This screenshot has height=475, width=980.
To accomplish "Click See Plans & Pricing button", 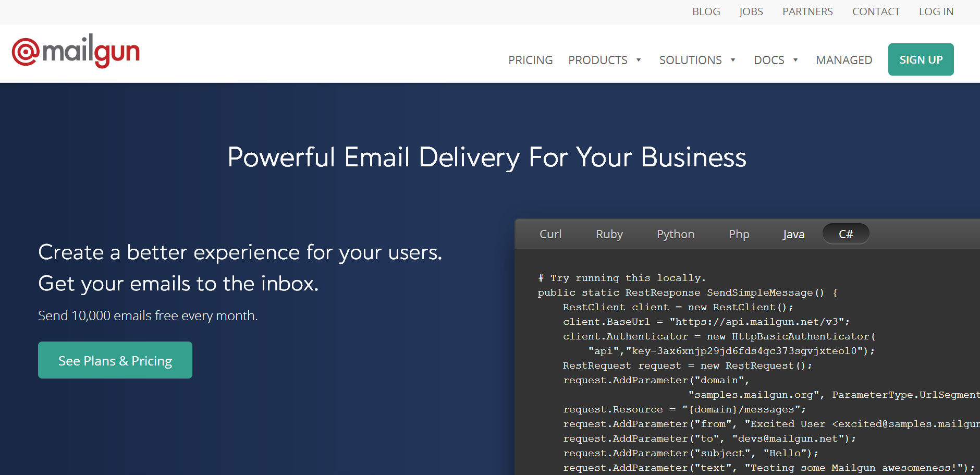I will (x=115, y=360).
